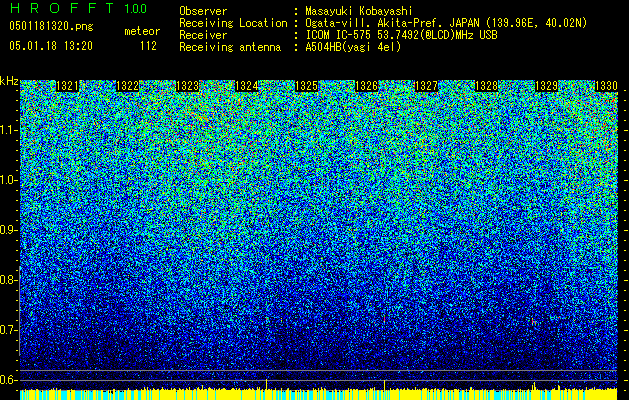Image resolution: width=629 pixels, height=400 pixels.
Task: Click the red meteor echo below the 1326 marker
Action: pos(384,319)
